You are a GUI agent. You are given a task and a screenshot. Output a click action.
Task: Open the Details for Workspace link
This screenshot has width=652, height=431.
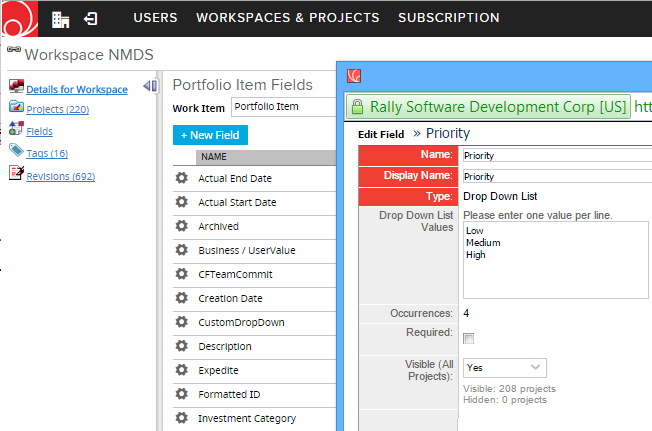pos(77,89)
